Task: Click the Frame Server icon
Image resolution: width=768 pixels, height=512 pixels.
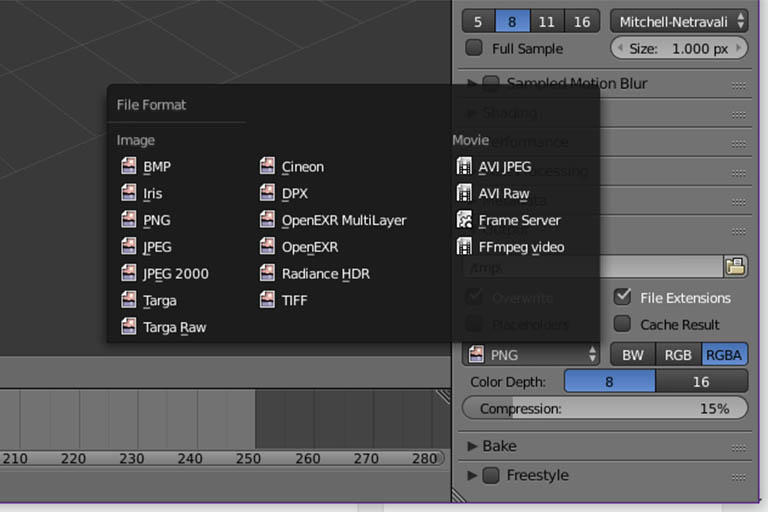Action: 464,219
